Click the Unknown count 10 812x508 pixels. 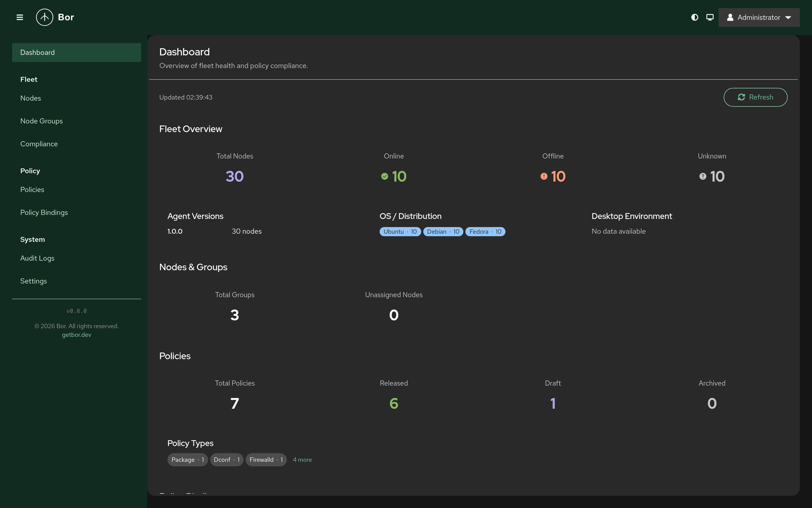click(717, 176)
